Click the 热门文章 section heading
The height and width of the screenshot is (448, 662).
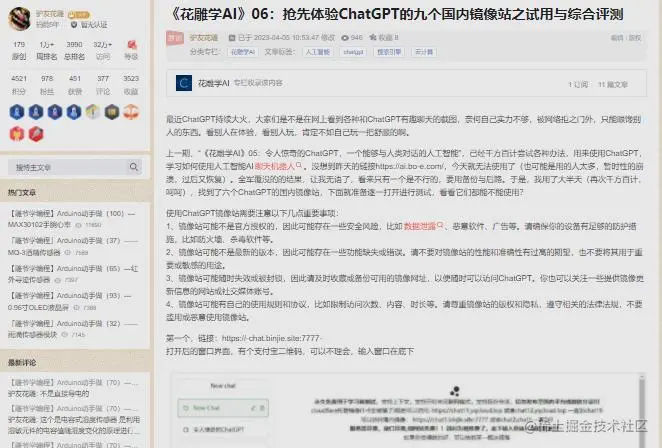pos(22,193)
